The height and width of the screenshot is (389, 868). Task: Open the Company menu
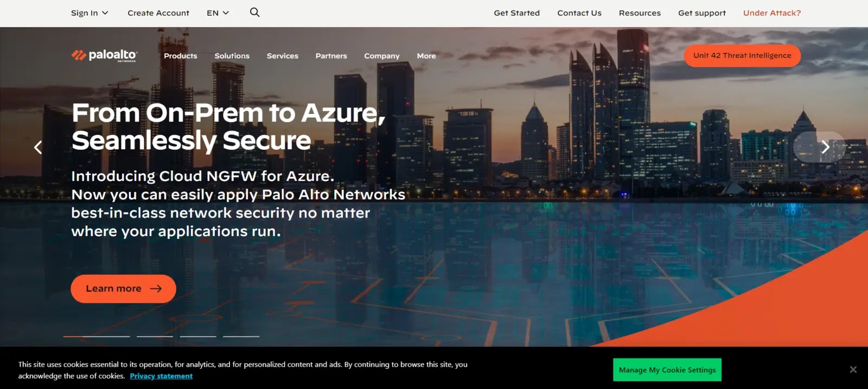point(382,56)
